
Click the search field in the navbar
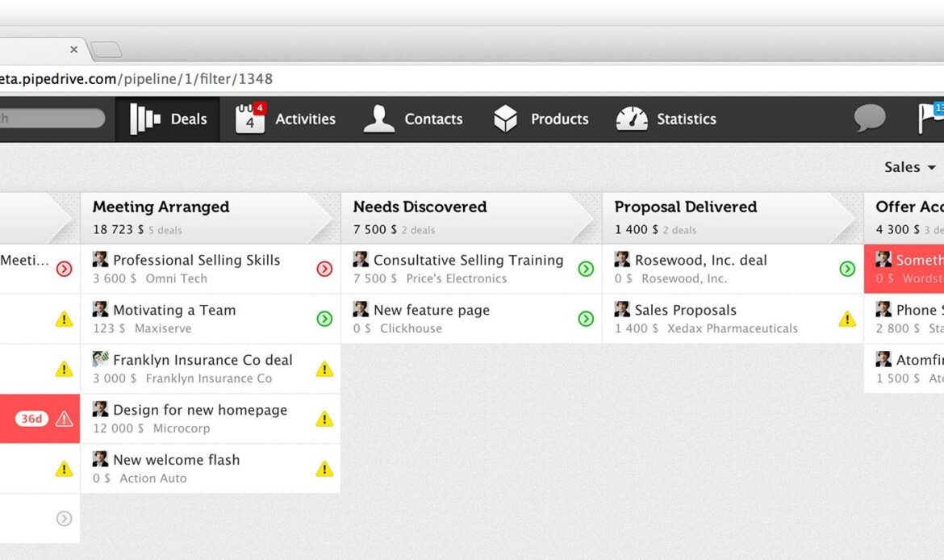pos(52,118)
